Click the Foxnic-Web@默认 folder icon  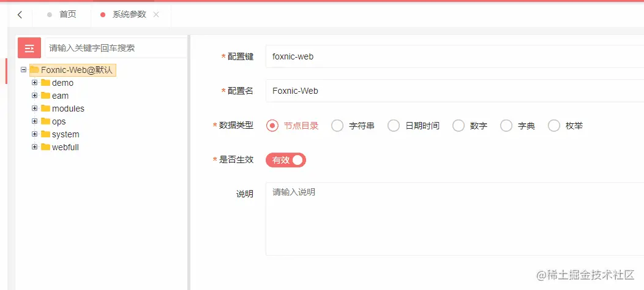(x=34, y=70)
